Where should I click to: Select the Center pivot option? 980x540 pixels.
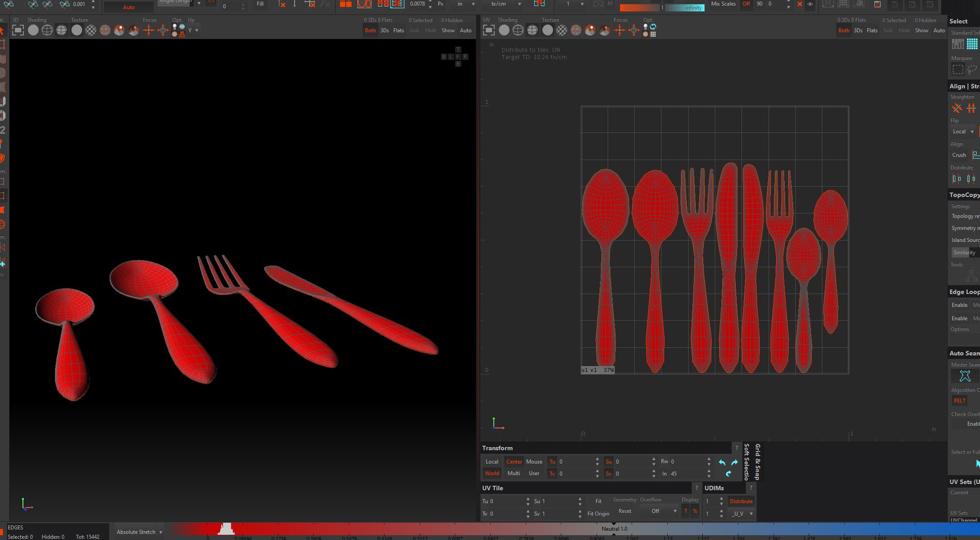pos(514,462)
